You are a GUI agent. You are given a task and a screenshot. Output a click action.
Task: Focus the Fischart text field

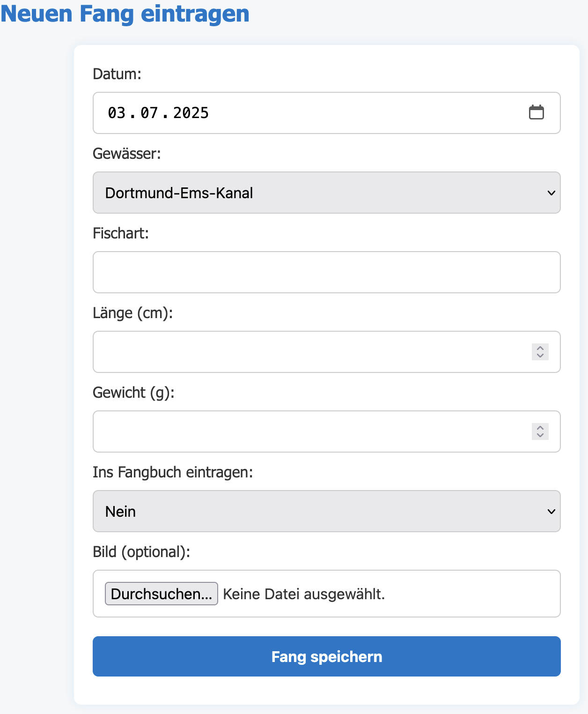tap(327, 272)
